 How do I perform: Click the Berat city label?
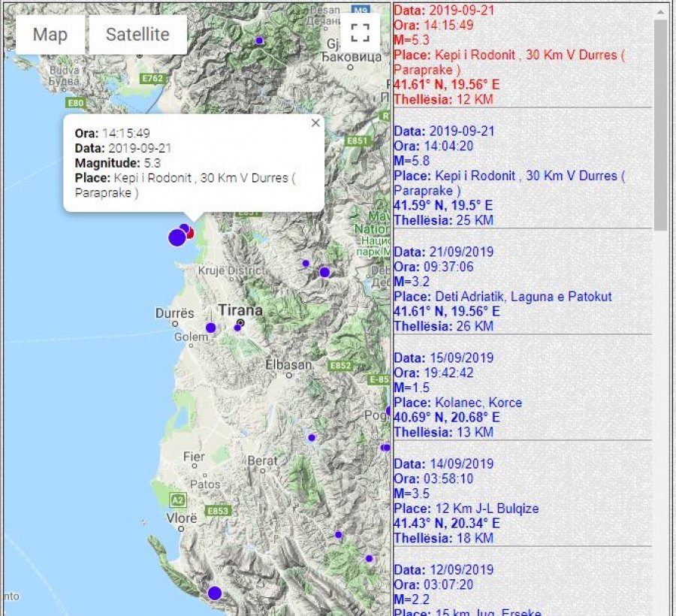(263, 460)
